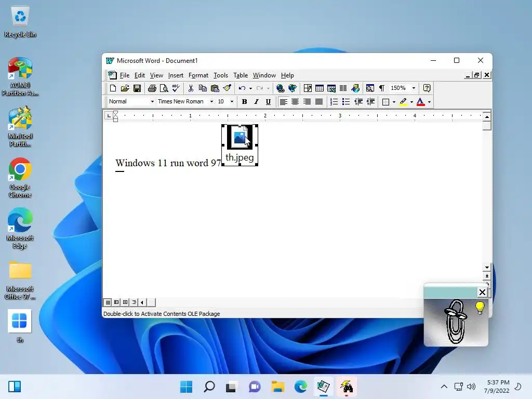Image resolution: width=532 pixels, height=399 pixels.
Task: Insert a table from the toolbar
Action: (320, 88)
